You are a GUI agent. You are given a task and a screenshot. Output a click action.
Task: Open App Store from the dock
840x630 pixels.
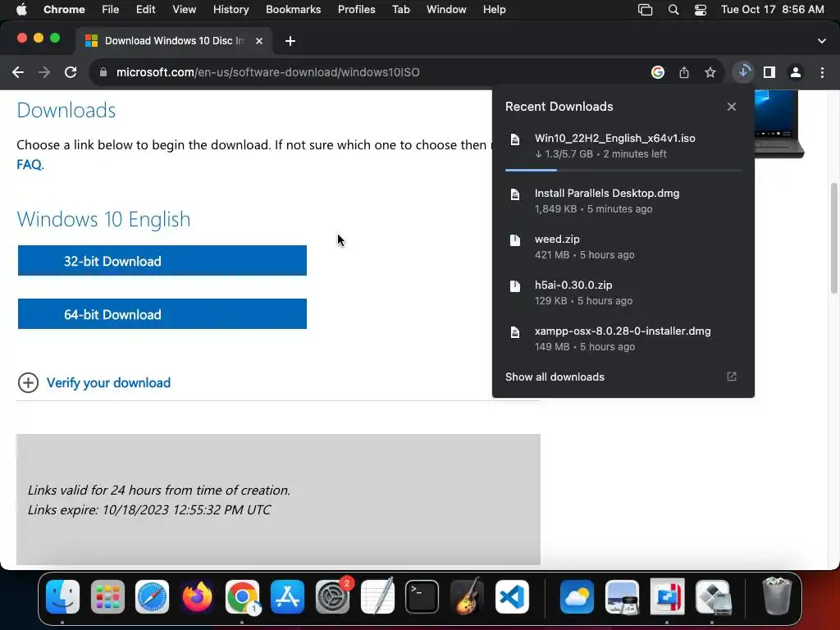(x=288, y=597)
